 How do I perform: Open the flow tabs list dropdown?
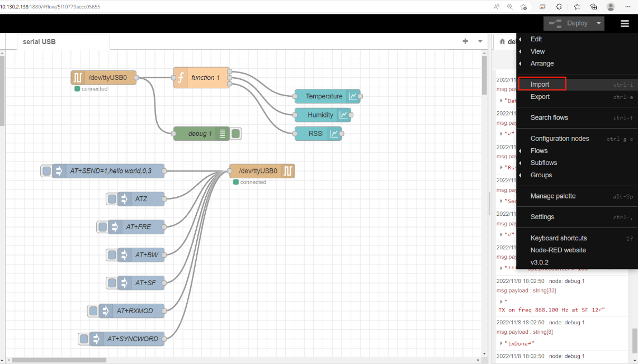click(480, 41)
